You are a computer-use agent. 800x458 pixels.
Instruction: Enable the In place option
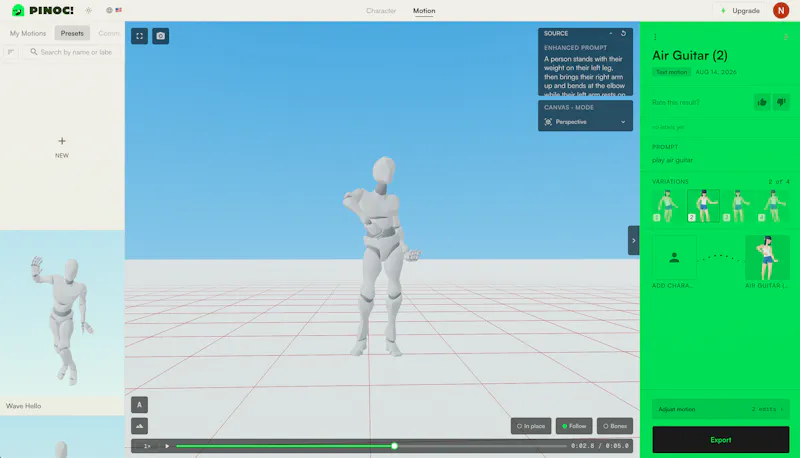[531, 426]
